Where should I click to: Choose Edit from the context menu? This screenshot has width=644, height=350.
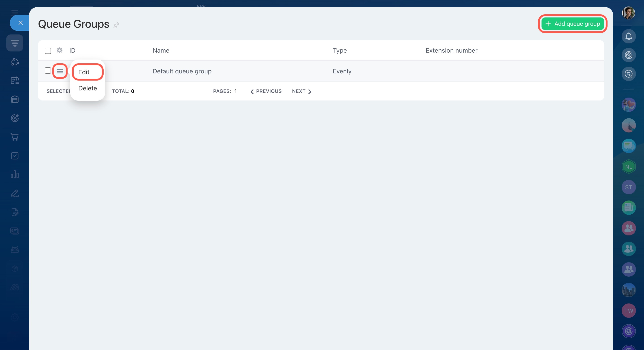pos(84,72)
